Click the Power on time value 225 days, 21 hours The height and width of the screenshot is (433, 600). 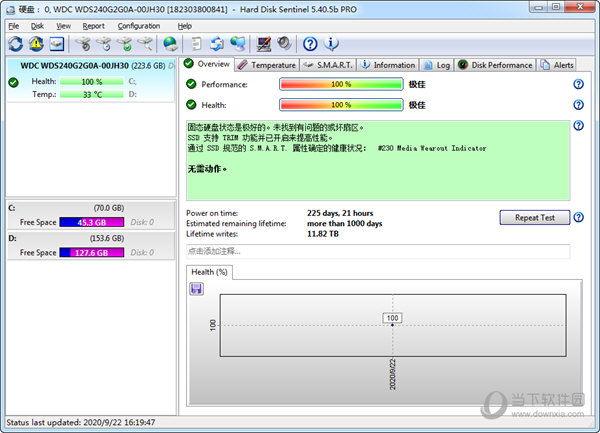tap(340, 213)
